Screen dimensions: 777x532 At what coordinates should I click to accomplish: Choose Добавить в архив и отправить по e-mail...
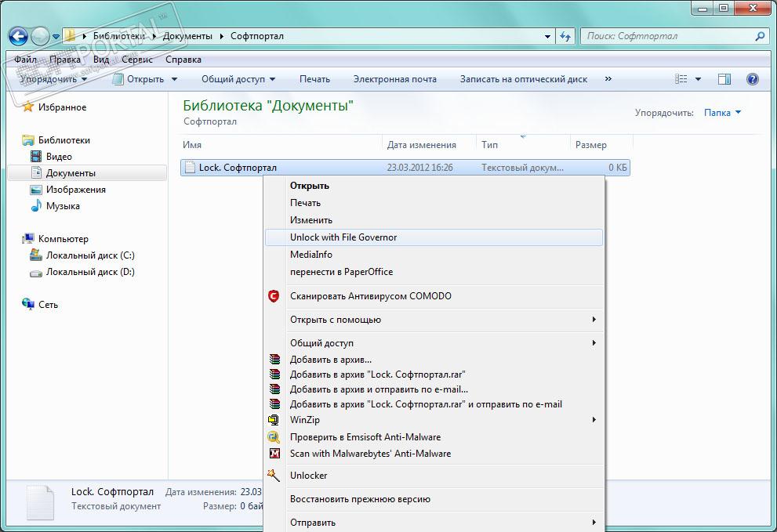[x=379, y=389]
